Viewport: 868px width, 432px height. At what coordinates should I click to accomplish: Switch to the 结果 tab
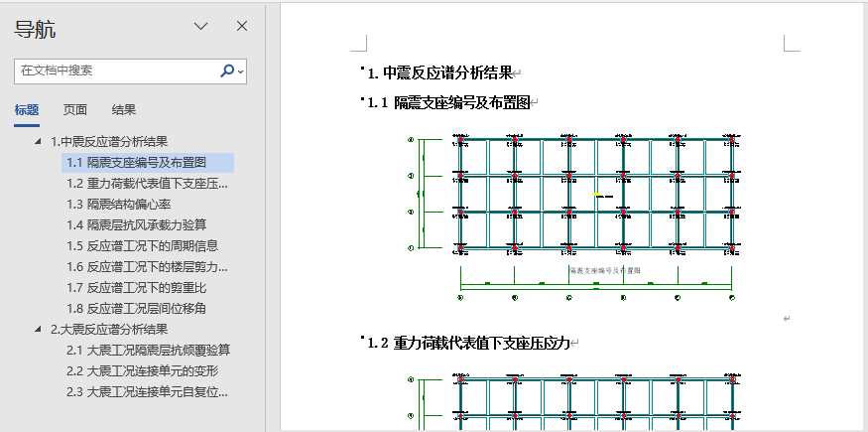coord(124,110)
